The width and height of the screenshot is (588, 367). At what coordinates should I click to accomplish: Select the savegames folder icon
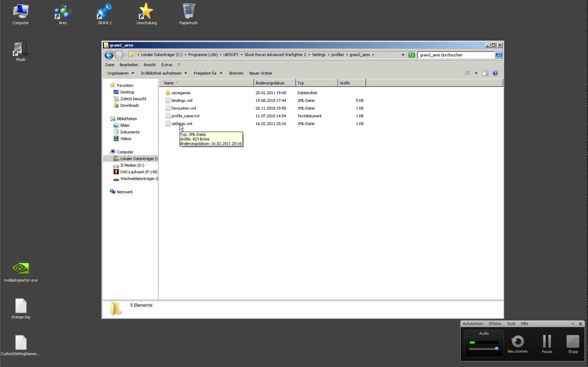pyautogui.click(x=168, y=93)
